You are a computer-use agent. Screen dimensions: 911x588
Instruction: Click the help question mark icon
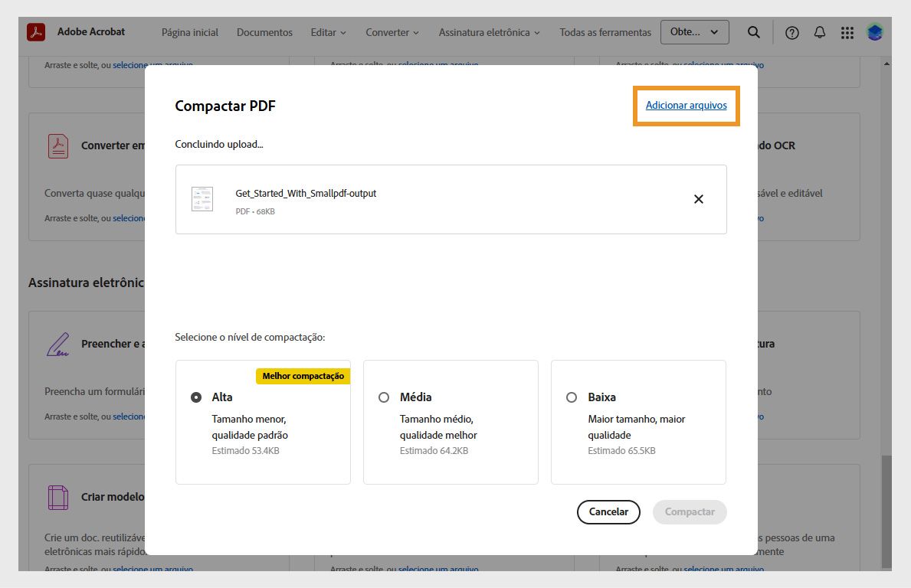pos(791,32)
